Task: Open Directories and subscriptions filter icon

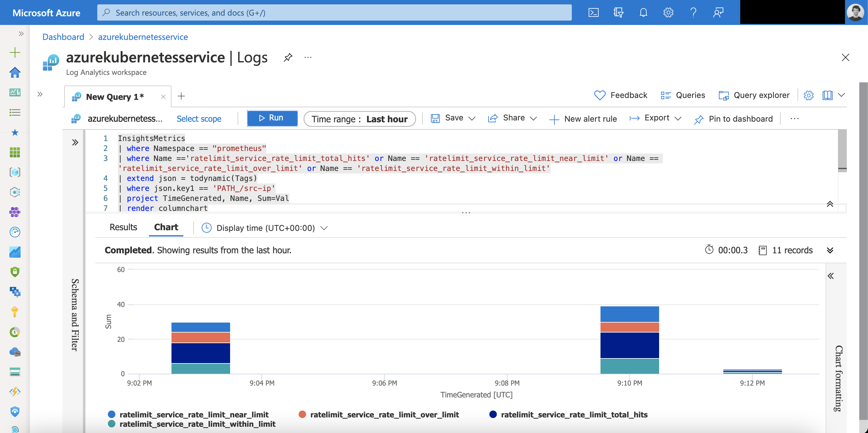Action: (x=618, y=12)
